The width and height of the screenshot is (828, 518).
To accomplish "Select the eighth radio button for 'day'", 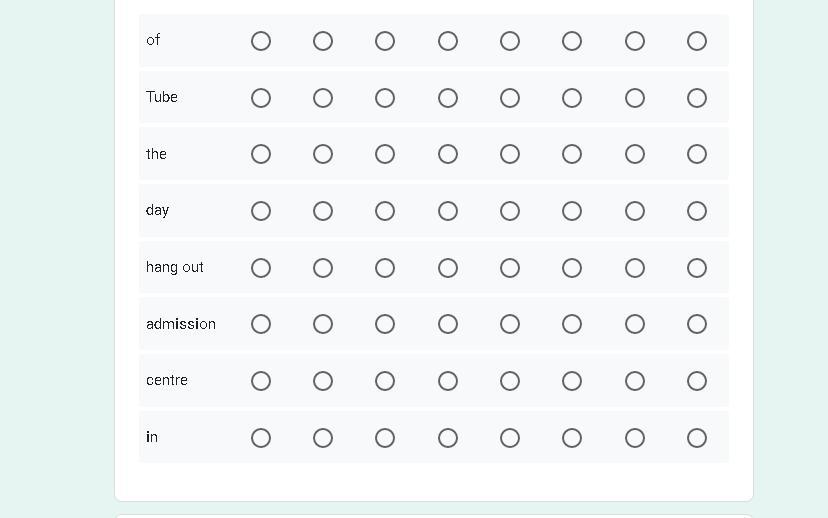I will (697, 211).
